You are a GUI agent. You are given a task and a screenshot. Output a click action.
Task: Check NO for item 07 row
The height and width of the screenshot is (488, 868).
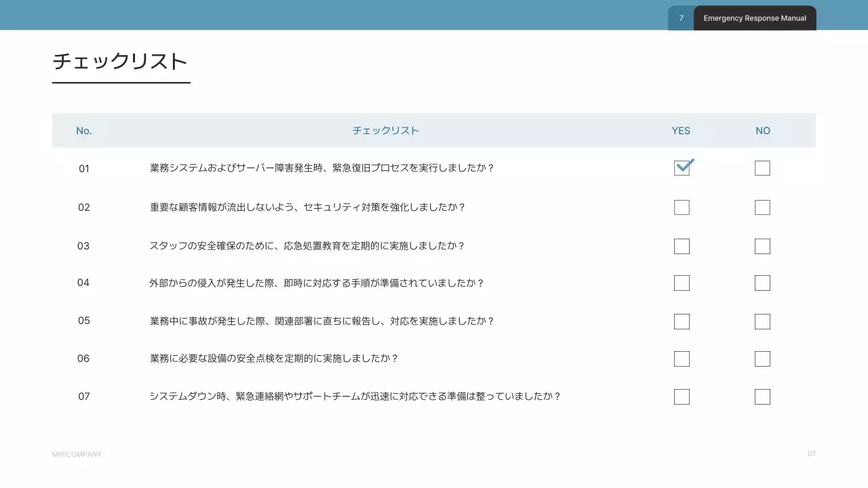pos(762,396)
